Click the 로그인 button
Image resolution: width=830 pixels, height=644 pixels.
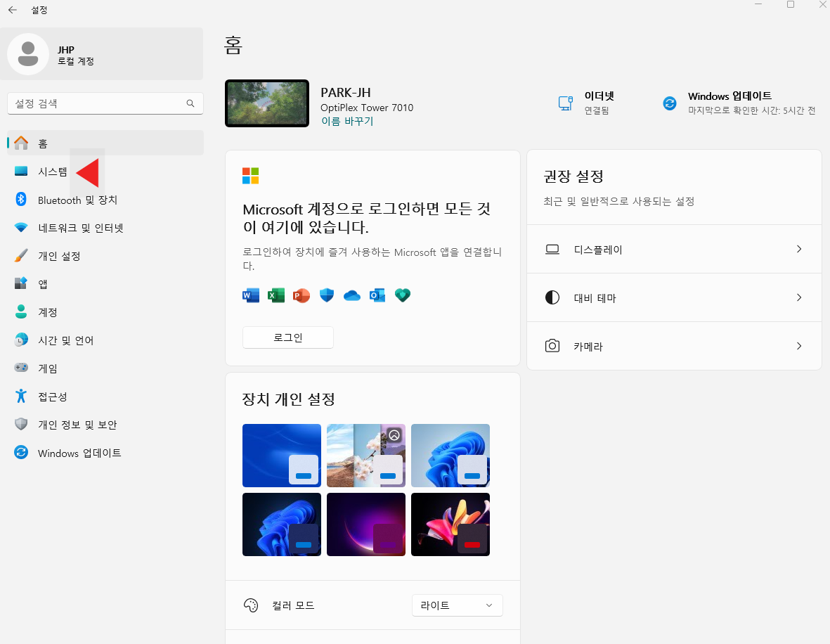coord(288,337)
